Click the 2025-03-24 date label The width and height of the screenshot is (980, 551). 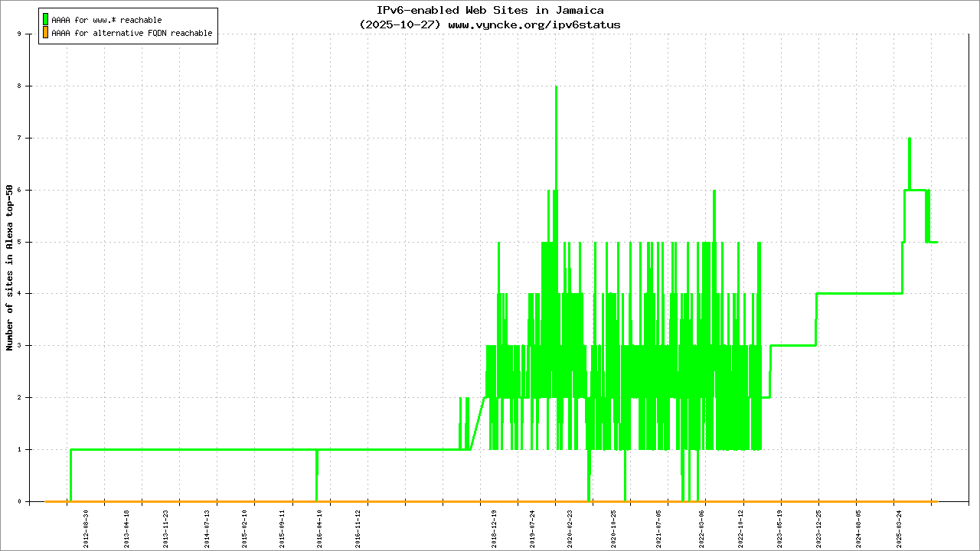pyautogui.click(x=899, y=526)
